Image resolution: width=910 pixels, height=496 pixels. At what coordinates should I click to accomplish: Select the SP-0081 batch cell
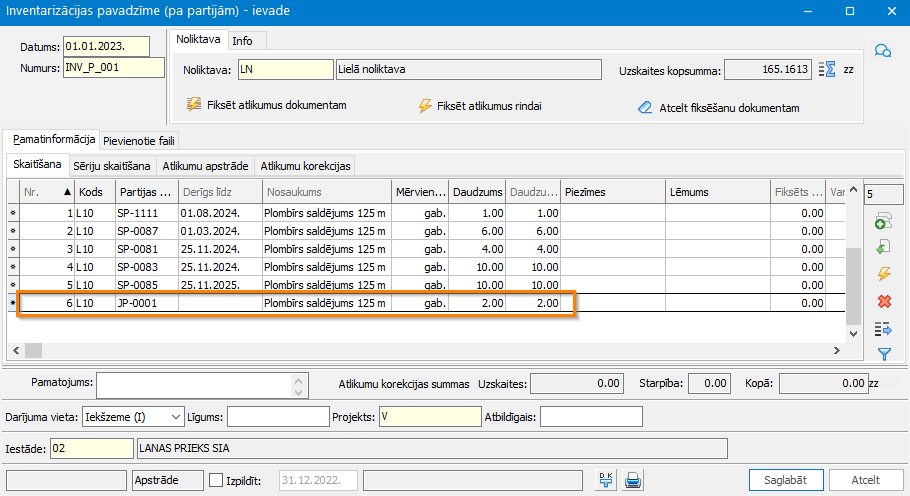pyautogui.click(x=147, y=249)
